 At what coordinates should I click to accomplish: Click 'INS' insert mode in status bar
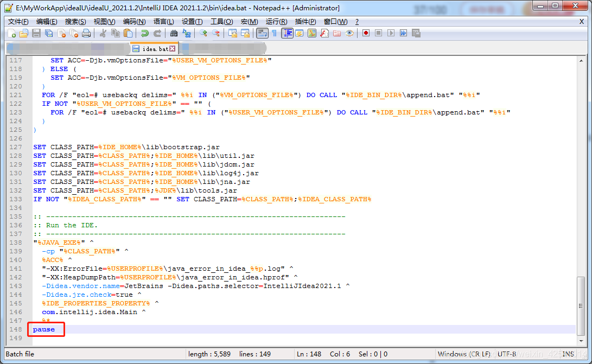tap(568, 354)
